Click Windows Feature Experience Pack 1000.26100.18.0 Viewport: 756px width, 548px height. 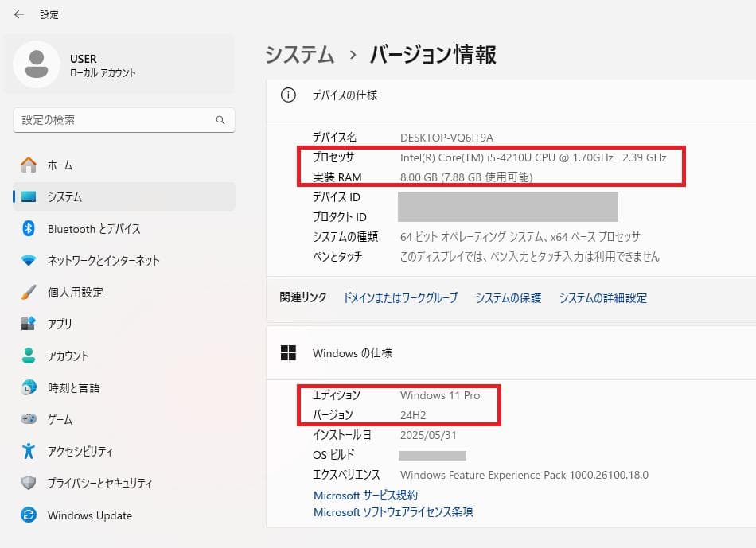524,475
